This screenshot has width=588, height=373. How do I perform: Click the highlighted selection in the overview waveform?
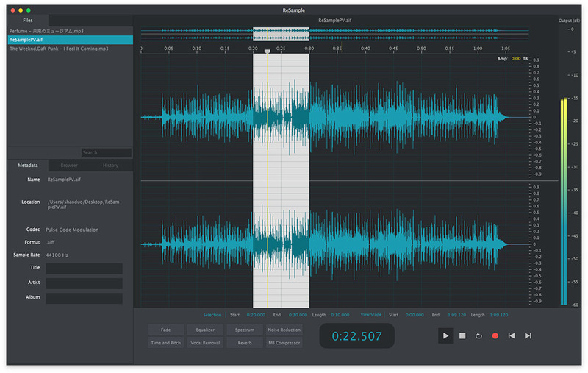tap(281, 34)
